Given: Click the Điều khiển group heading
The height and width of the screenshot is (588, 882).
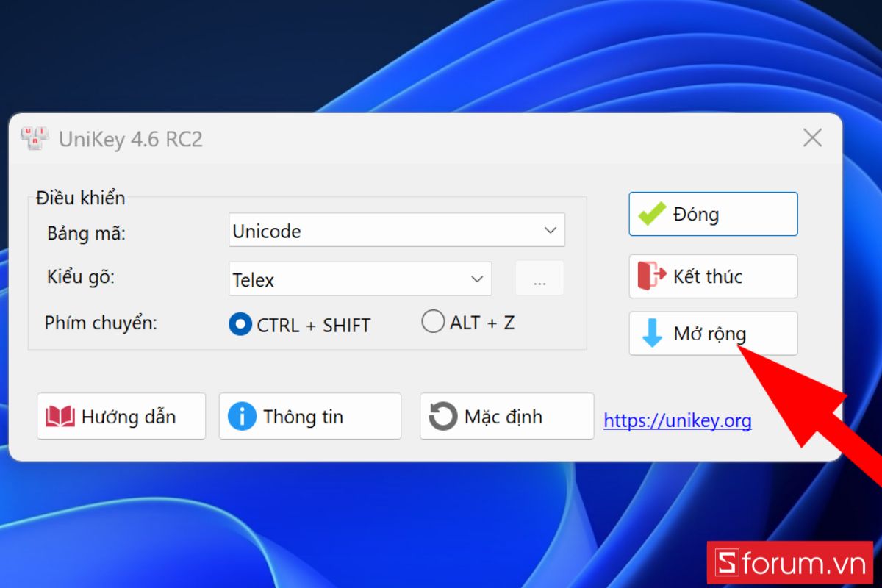Looking at the screenshot, I should tap(81, 198).
